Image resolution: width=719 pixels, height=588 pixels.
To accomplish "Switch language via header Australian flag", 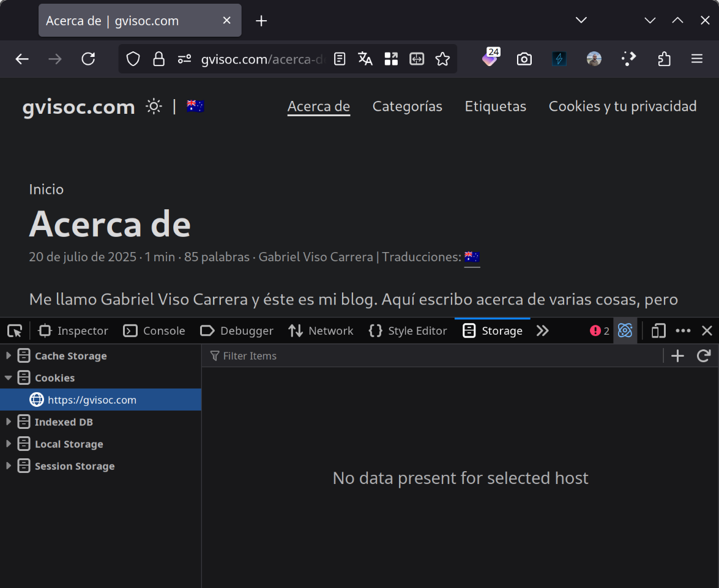I will pos(195,106).
